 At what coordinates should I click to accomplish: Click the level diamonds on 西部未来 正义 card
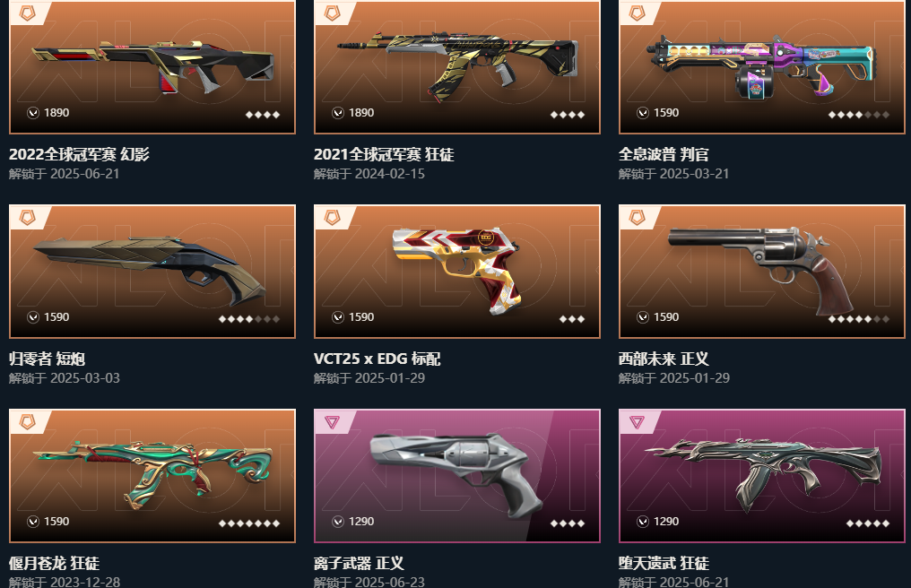pos(859,319)
